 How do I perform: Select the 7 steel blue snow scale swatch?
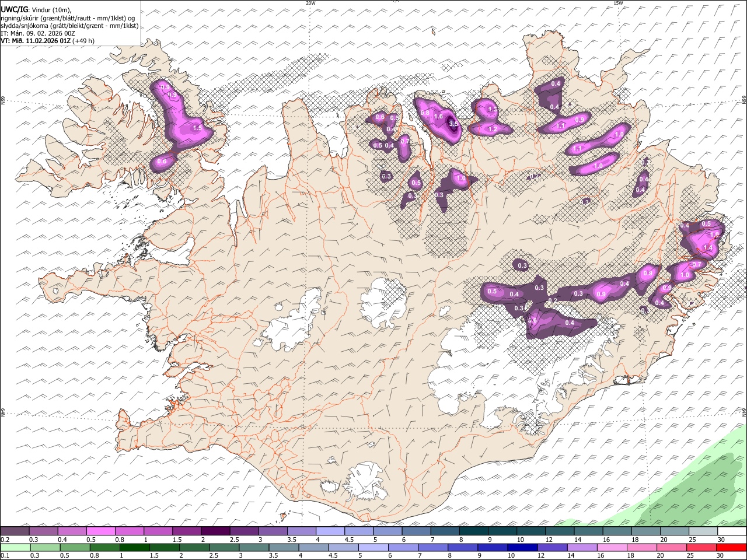[445, 531]
